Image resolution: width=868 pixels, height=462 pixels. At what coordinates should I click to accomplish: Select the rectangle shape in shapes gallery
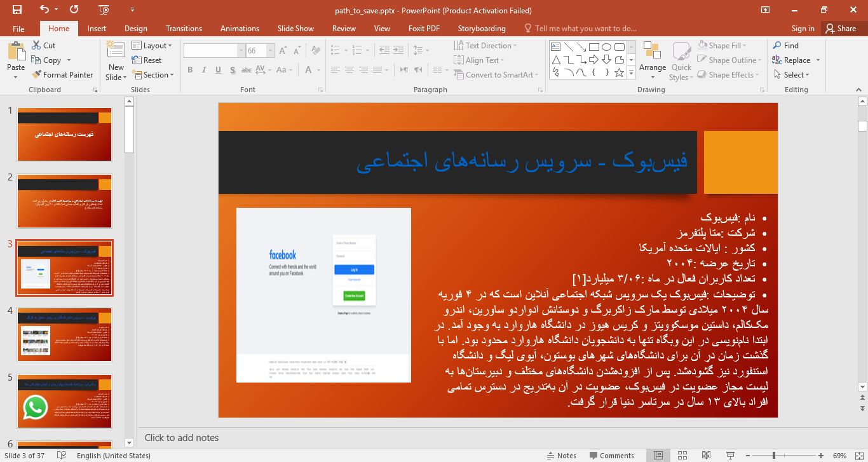point(593,47)
